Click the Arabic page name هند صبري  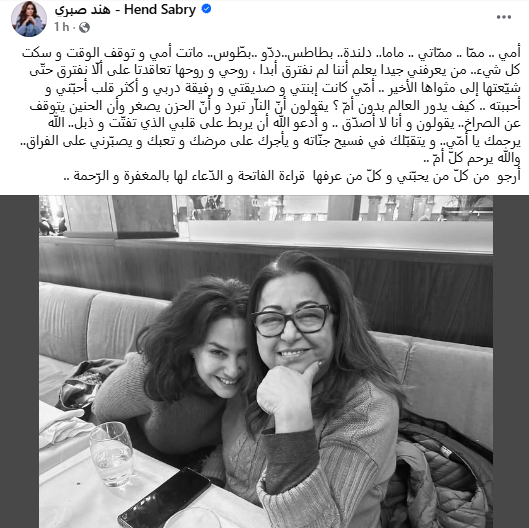point(82,10)
